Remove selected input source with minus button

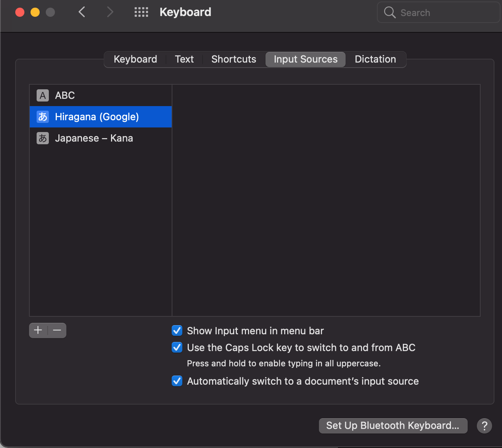57,330
